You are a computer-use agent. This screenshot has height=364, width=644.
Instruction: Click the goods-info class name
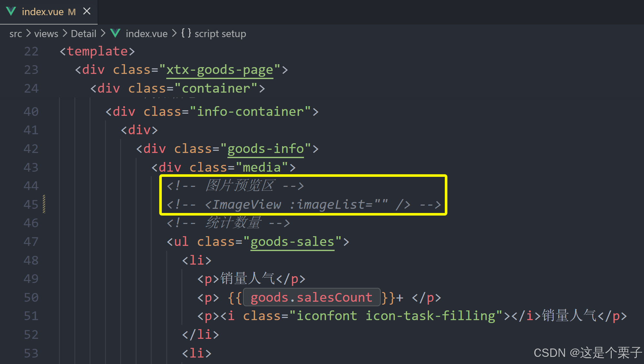[x=266, y=149]
